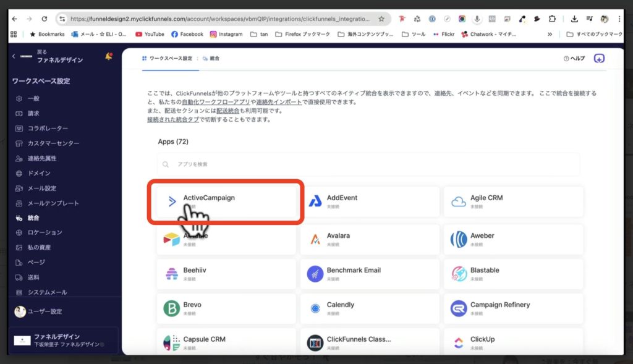Click the Agile CRM cloud icon
The height and width of the screenshot is (364, 633).
(x=457, y=200)
